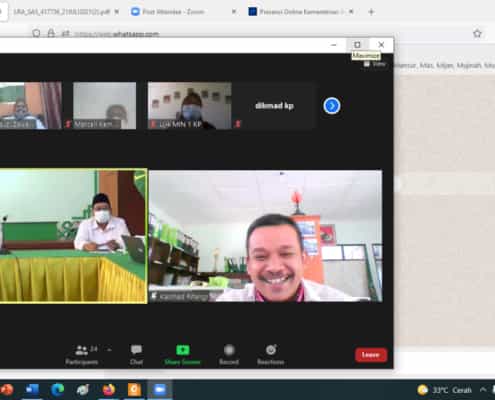Viewport: 495px width, 400px height.
Task: Open the View layout dropdown in Zoom
Action: (375, 64)
